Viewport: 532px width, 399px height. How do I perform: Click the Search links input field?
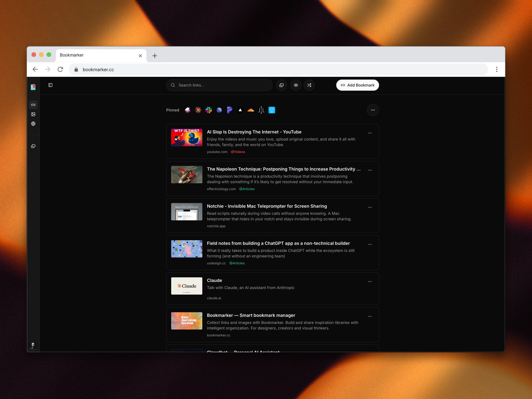[x=222, y=85]
